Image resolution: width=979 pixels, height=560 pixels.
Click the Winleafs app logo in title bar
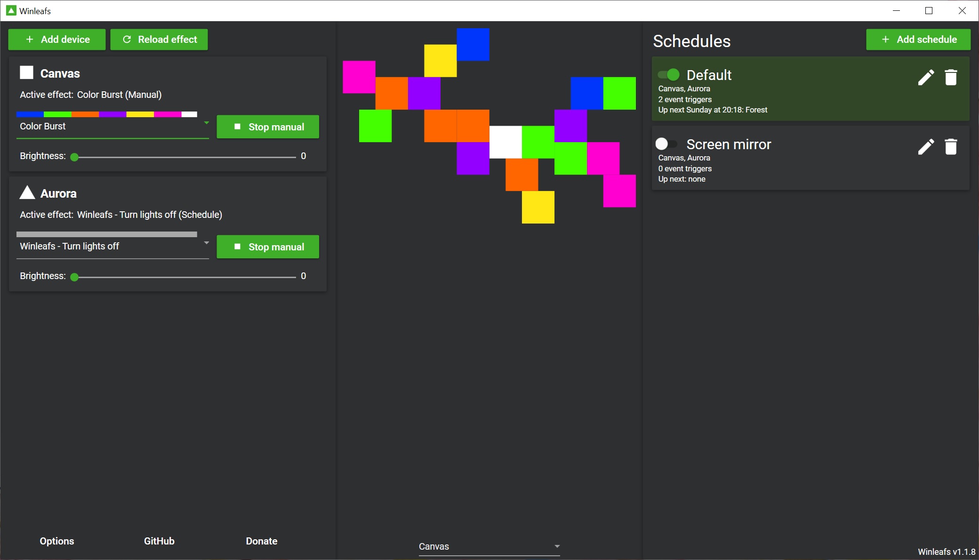pyautogui.click(x=11, y=10)
